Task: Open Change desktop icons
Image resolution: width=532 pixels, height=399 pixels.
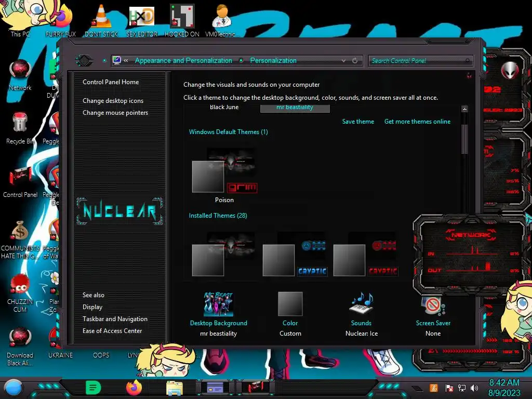Action: 113,101
